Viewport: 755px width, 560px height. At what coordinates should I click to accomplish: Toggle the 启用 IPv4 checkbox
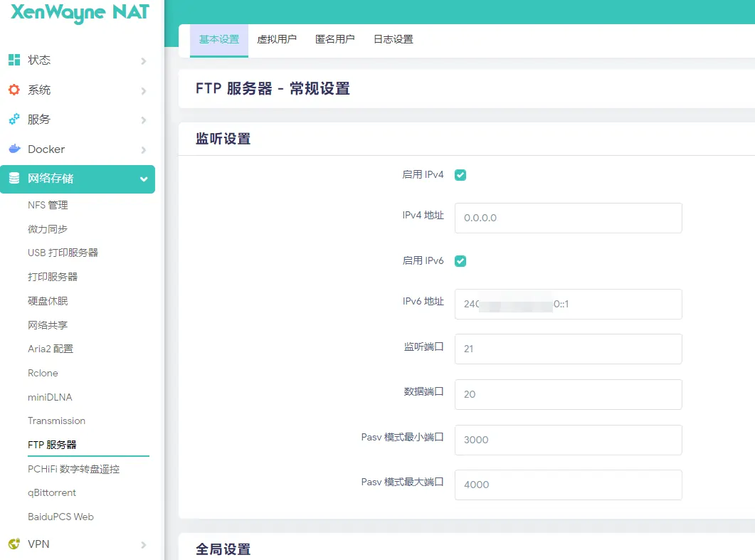pyautogui.click(x=460, y=175)
